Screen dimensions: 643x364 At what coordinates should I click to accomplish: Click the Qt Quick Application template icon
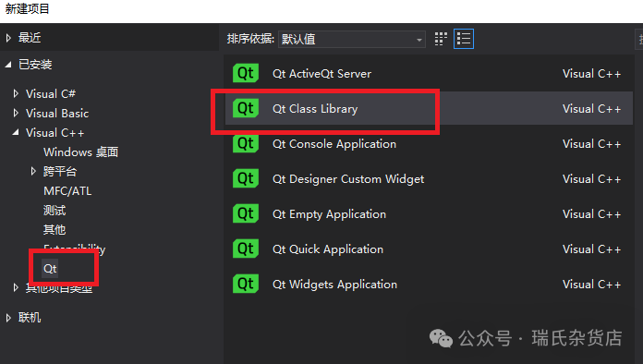click(246, 249)
